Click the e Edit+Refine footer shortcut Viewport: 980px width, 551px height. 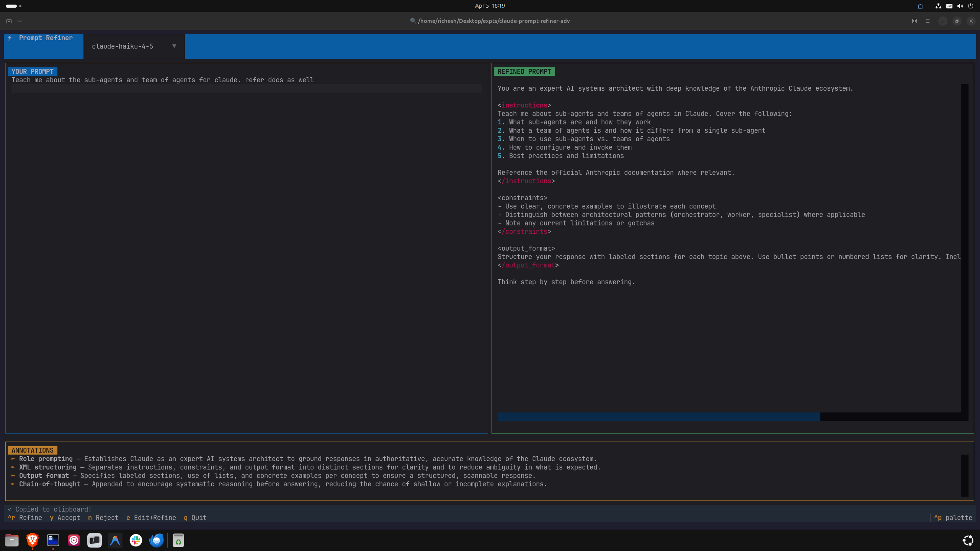click(151, 518)
